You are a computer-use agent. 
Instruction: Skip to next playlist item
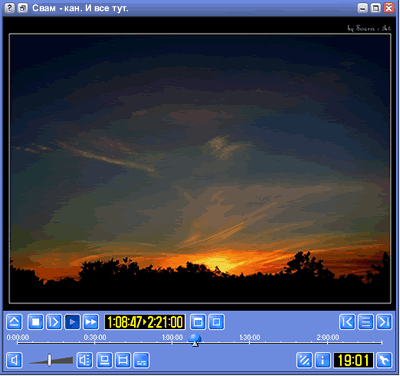(384, 322)
